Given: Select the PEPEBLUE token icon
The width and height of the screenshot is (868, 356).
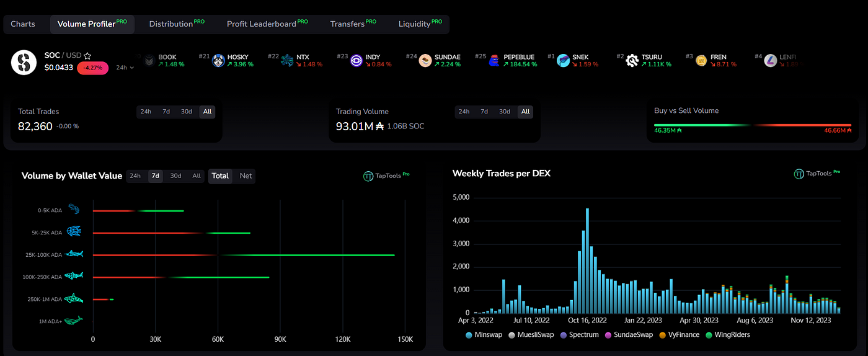Looking at the screenshot, I should (x=494, y=60).
